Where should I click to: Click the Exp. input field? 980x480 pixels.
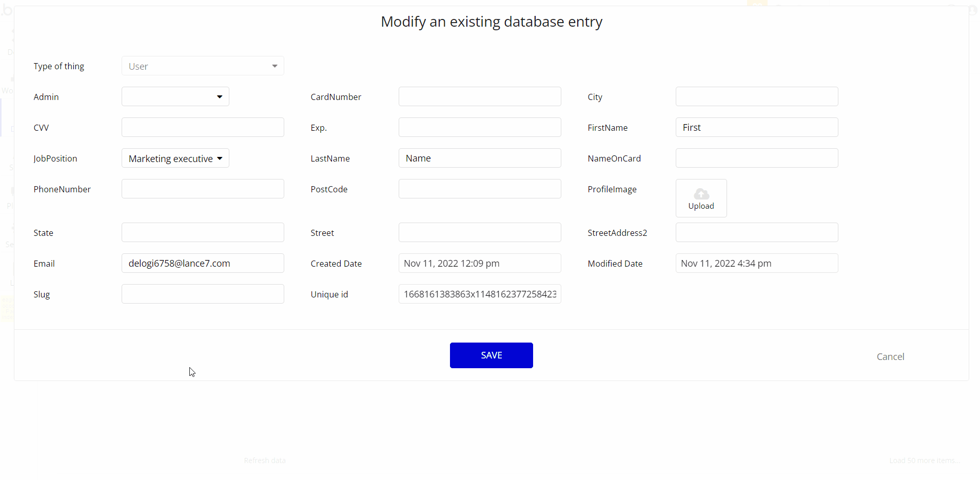479,128
